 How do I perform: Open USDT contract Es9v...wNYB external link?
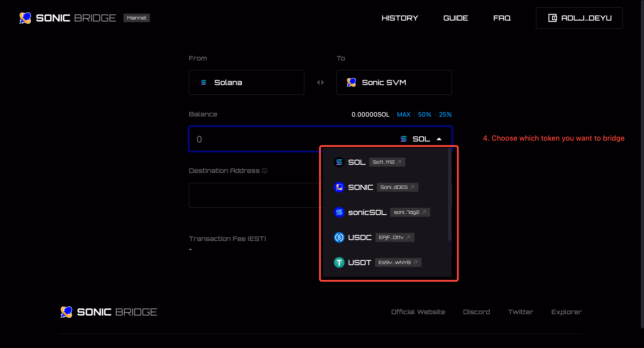pos(398,262)
